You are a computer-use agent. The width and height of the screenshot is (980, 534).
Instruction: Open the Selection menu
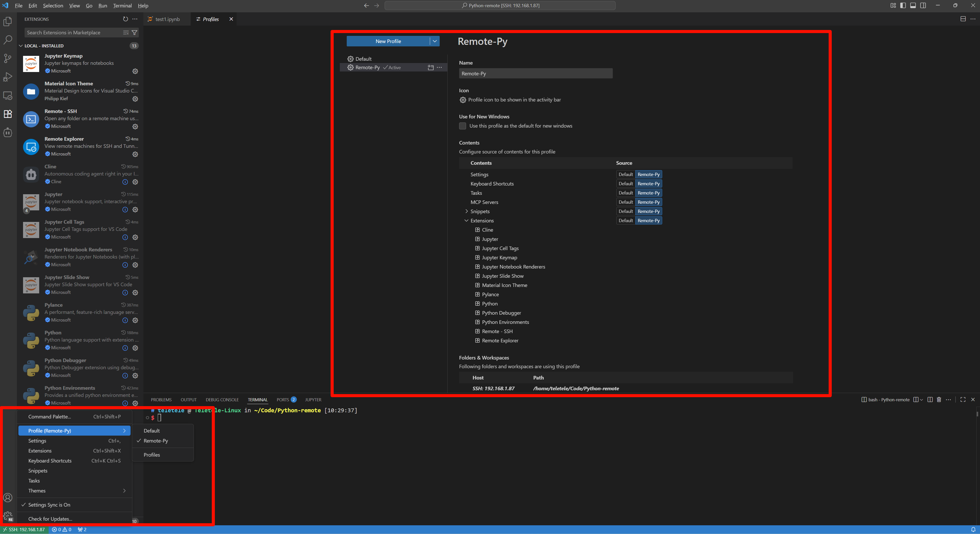(x=53, y=5)
